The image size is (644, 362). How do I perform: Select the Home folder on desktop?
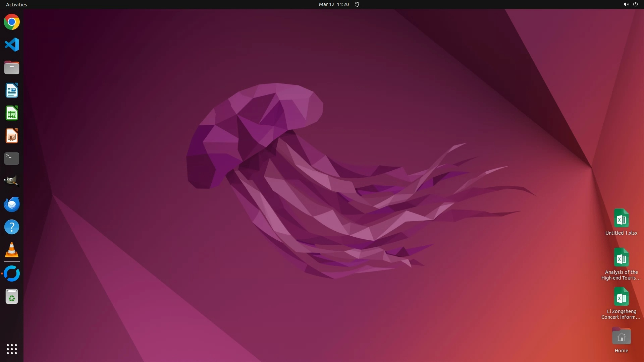click(621, 340)
